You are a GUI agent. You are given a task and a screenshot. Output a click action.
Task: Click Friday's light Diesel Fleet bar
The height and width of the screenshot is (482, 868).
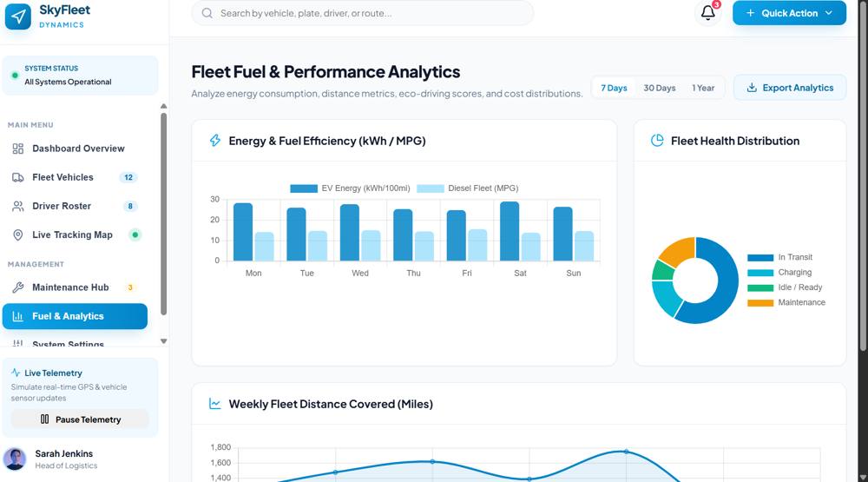[477, 245]
